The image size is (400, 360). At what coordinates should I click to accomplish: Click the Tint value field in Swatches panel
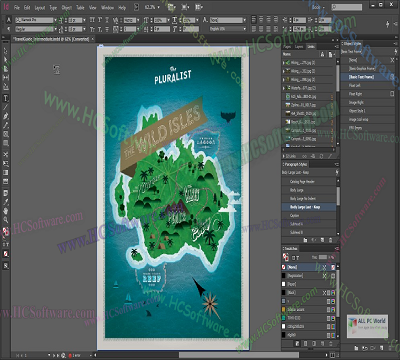[x=323, y=257]
